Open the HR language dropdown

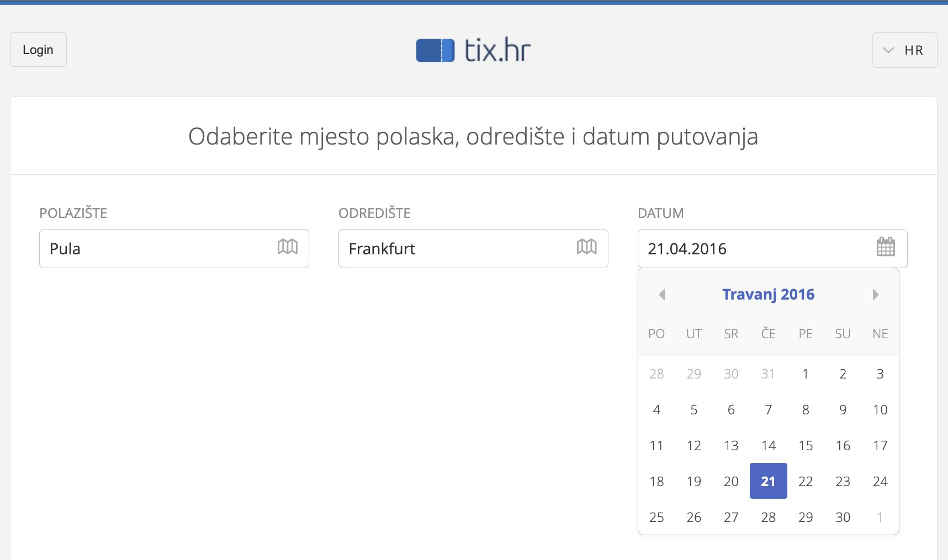tap(904, 50)
